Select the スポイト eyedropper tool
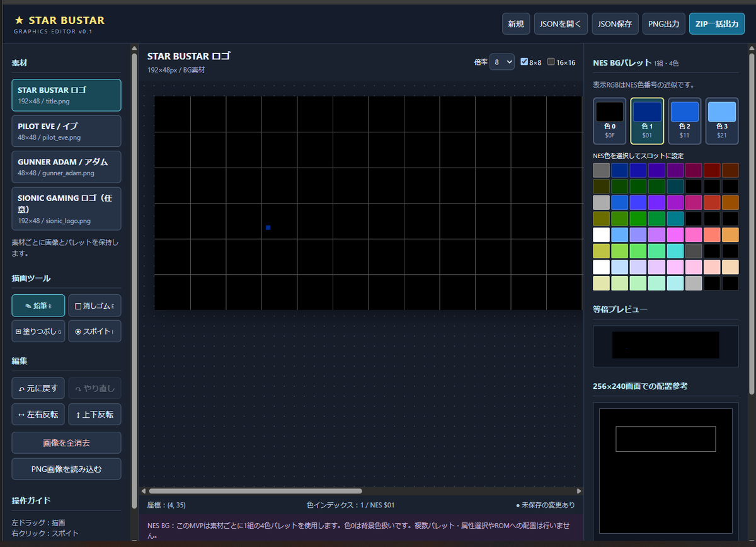The height and width of the screenshot is (547, 756). click(94, 331)
